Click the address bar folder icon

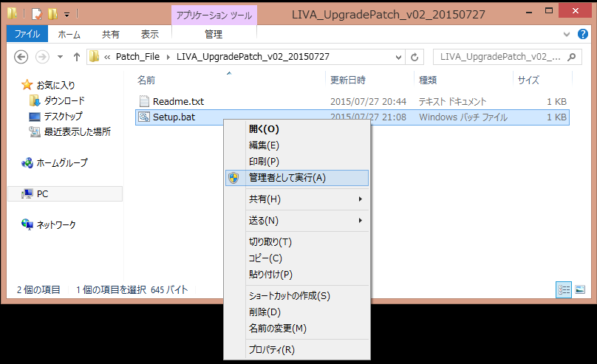coord(94,57)
